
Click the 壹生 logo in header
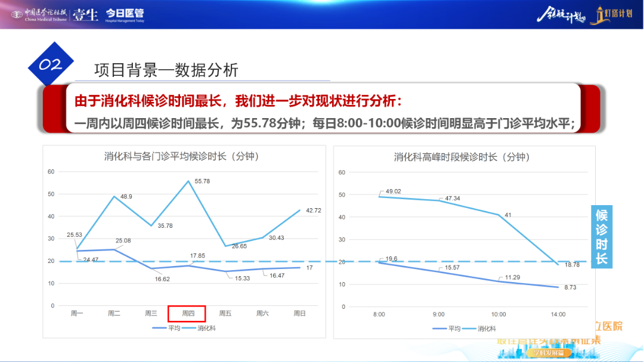click(86, 15)
